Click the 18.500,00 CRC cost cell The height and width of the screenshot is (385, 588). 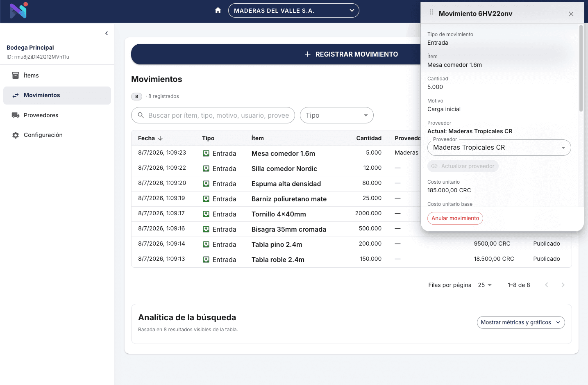(x=494, y=259)
